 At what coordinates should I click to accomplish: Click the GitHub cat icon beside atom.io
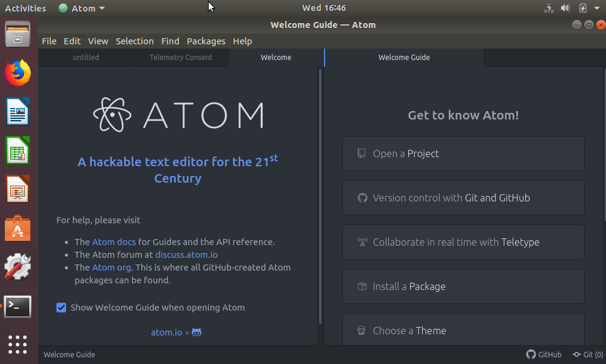coord(197,332)
